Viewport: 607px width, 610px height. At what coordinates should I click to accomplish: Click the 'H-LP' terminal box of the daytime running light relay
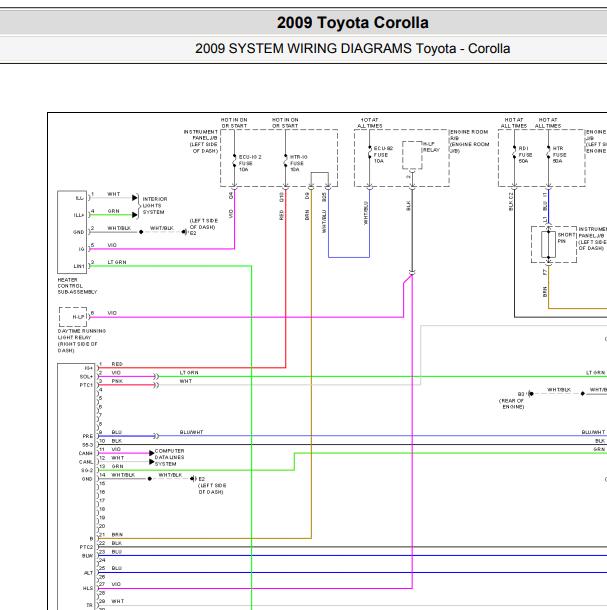click(73, 317)
